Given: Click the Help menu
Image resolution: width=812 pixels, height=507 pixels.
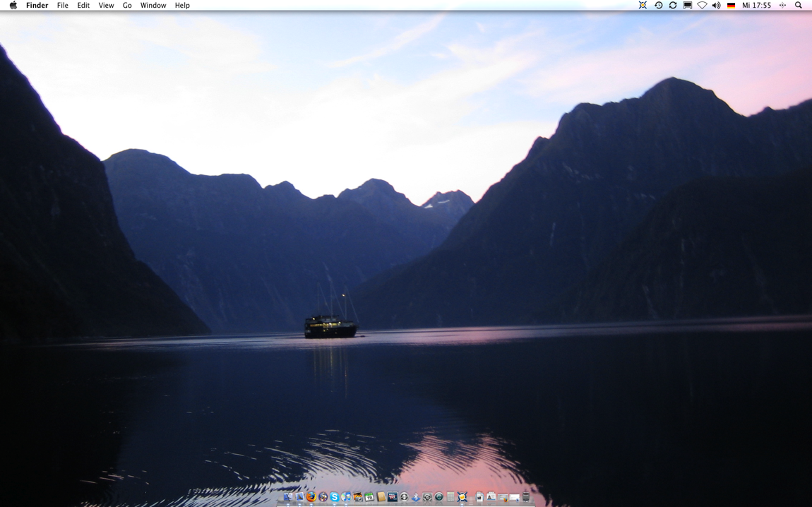Looking at the screenshot, I should pos(182,6).
